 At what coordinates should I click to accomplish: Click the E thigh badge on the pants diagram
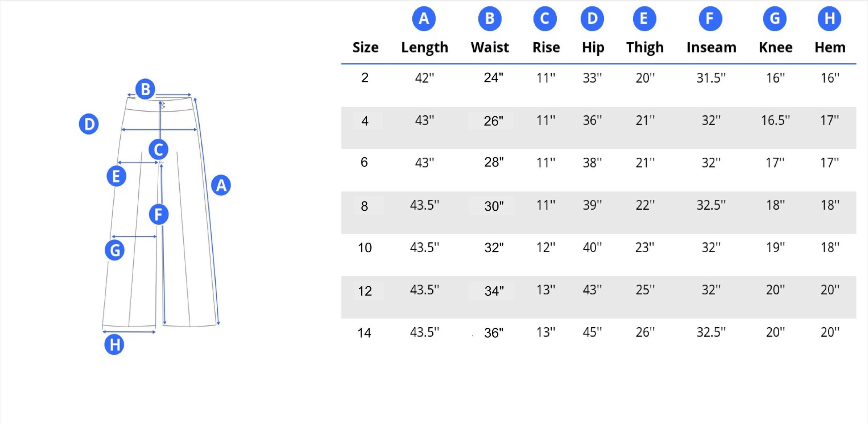tap(116, 176)
